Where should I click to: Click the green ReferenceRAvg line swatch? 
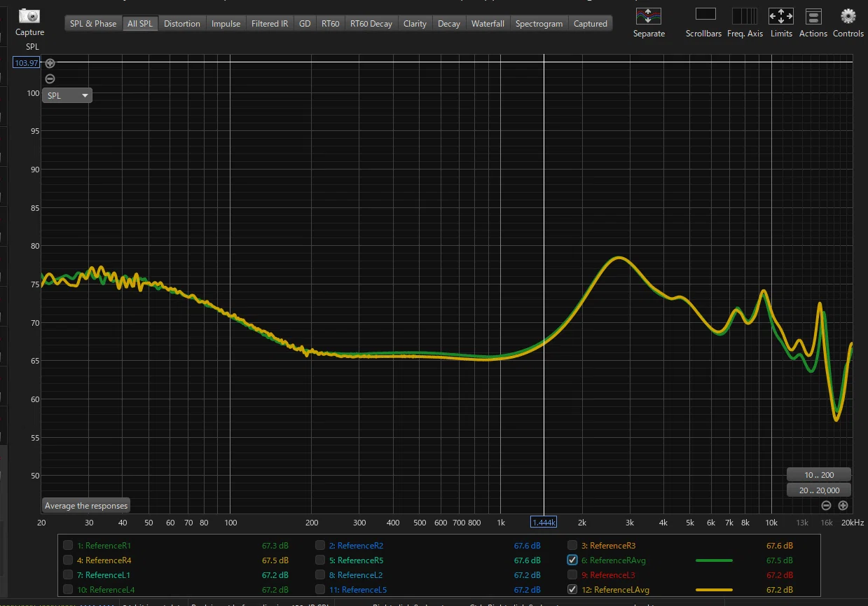point(714,560)
